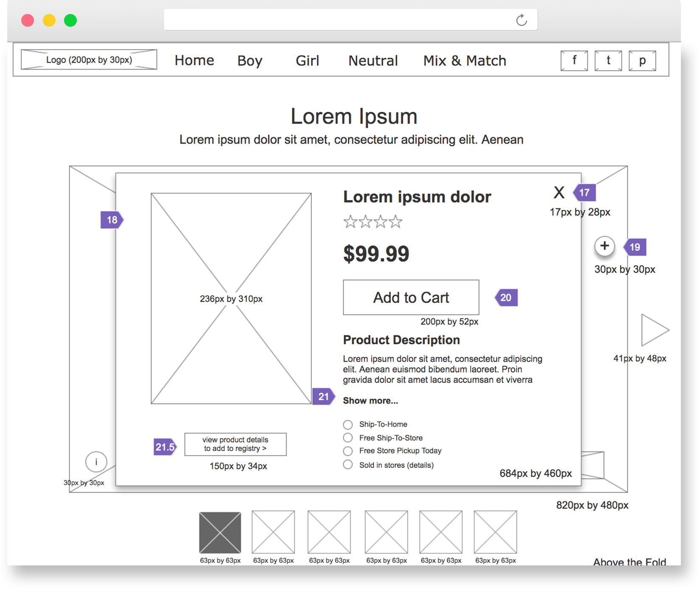700x593 pixels.
Task: Select Sold in stores (details) option
Action: (348, 465)
